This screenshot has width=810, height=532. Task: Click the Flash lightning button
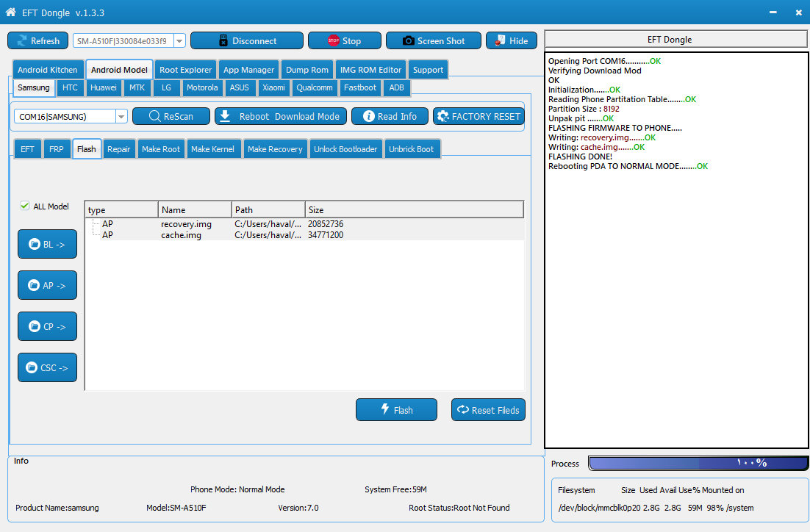coord(396,409)
